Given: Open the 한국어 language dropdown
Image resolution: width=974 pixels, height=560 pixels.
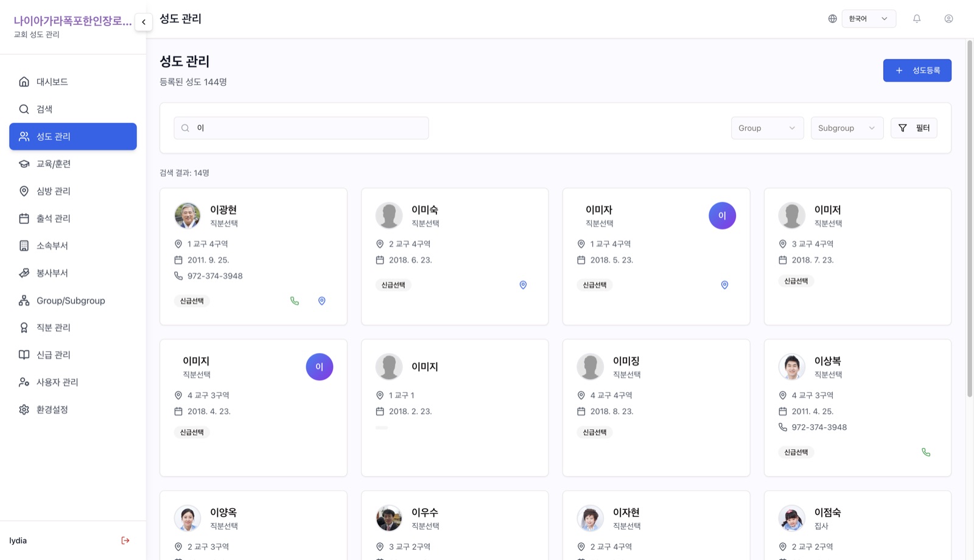Looking at the screenshot, I should pos(869,19).
